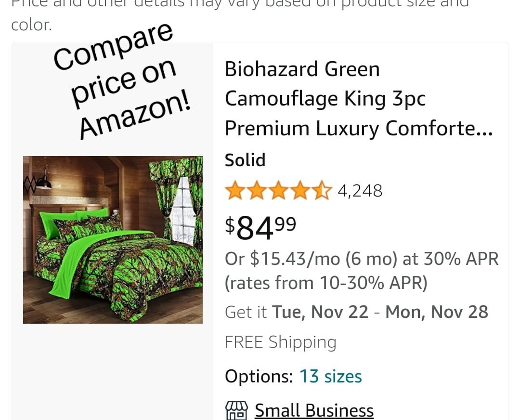The width and height of the screenshot is (520, 420).
Task: Click the FREE Shipping label
Action: (x=281, y=341)
